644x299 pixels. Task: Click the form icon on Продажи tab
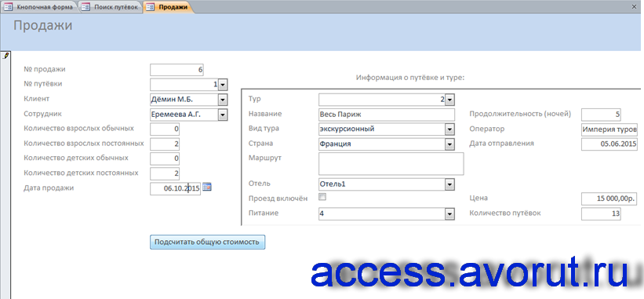tap(151, 7)
